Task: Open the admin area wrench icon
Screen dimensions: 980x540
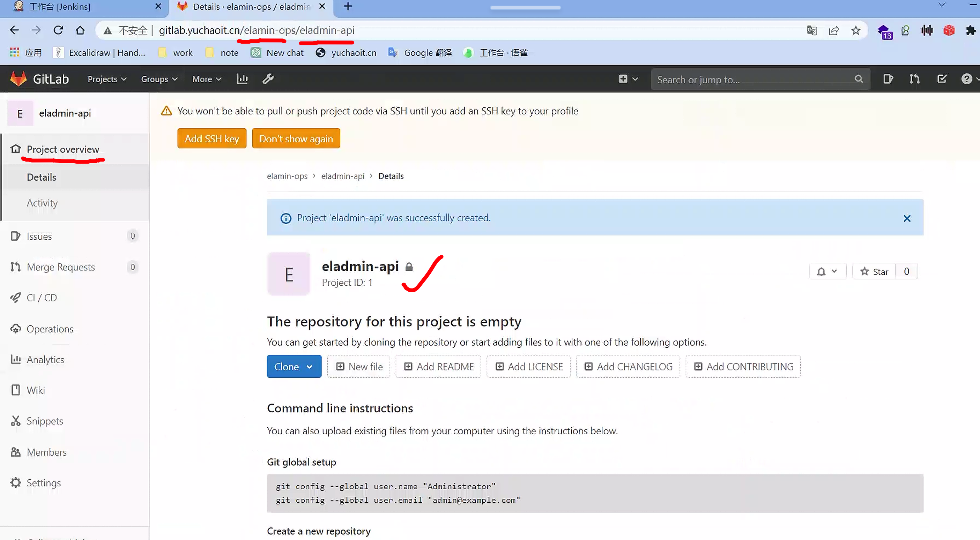Action: [268, 79]
